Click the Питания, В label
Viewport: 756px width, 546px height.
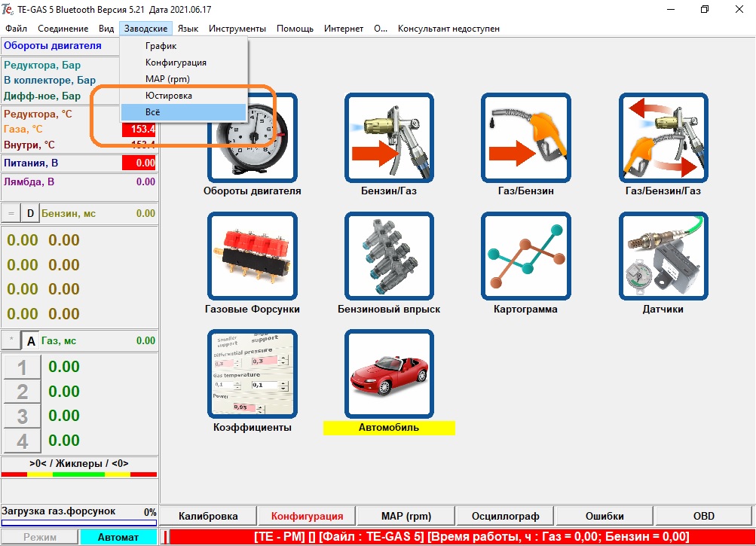[x=31, y=163]
